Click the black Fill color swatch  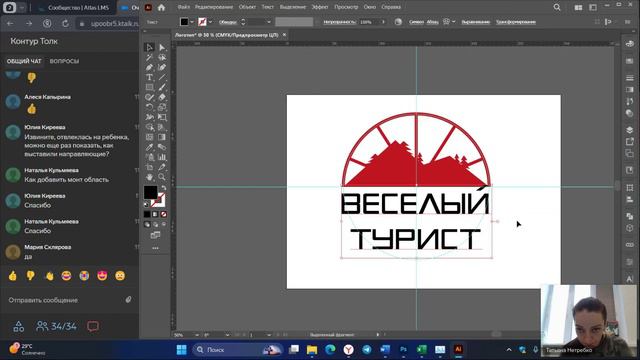(x=151, y=192)
